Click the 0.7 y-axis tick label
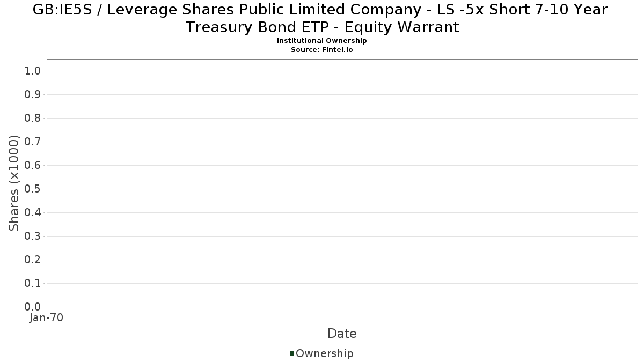 point(33,142)
